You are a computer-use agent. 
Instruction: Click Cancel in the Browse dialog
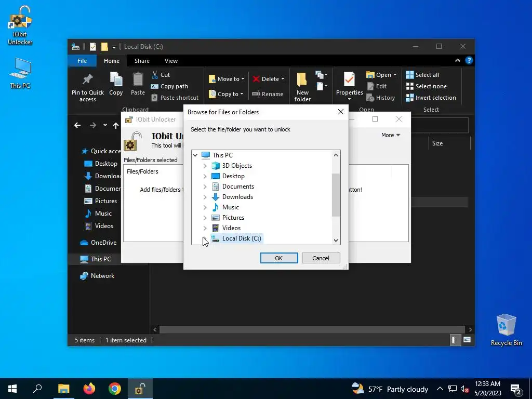(x=321, y=258)
